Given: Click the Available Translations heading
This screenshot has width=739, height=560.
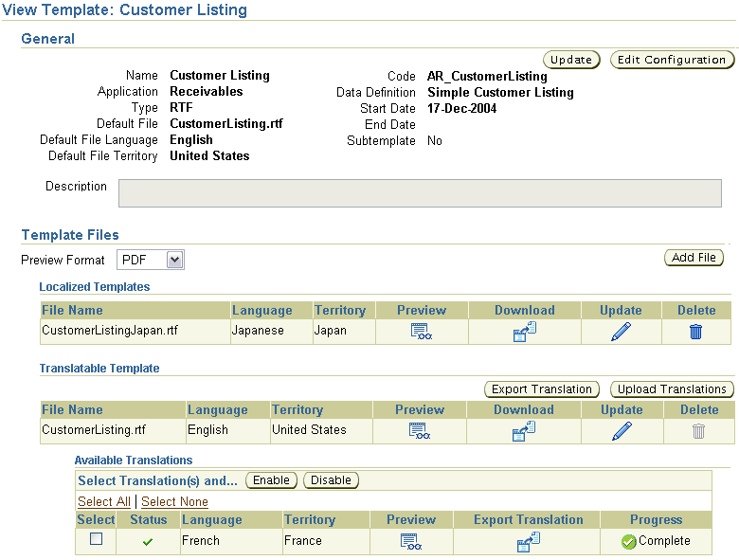Looking at the screenshot, I should [x=134, y=461].
